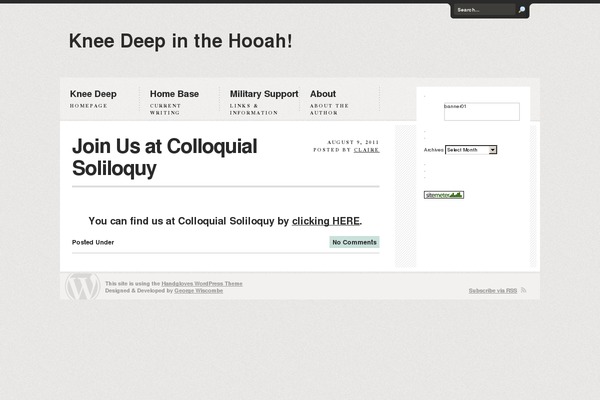This screenshot has height=400, width=600.
Task: Open post title Join Us at Colloquial Soliloquy
Action: point(165,157)
